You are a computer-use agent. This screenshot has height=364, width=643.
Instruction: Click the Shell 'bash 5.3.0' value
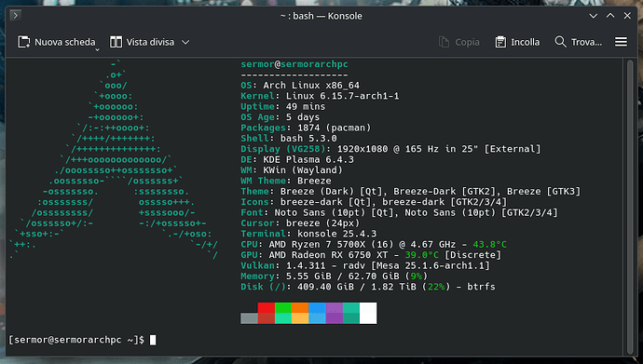308,139
